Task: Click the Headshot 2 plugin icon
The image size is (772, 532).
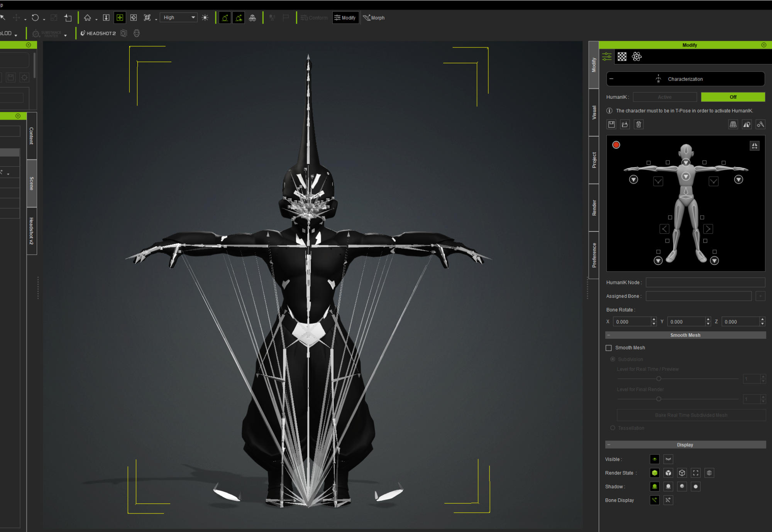Action: (x=98, y=33)
